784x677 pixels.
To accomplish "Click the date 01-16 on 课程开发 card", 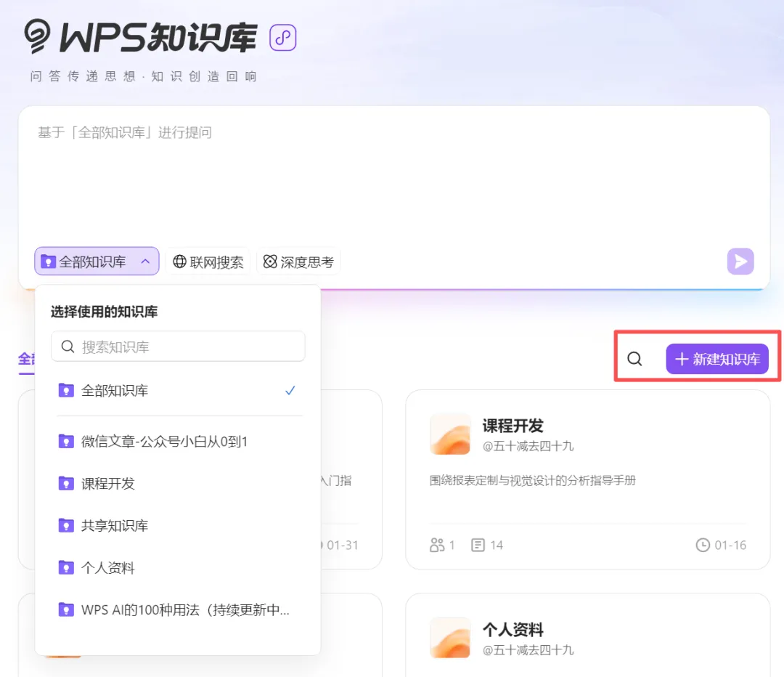I will 730,545.
